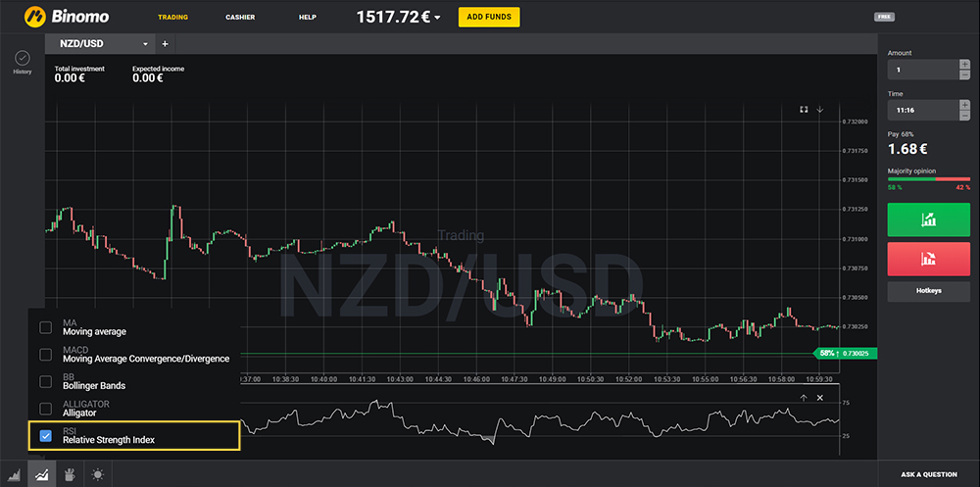Click the down arrow icon above chart
980x487 pixels.
pos(820,110)
